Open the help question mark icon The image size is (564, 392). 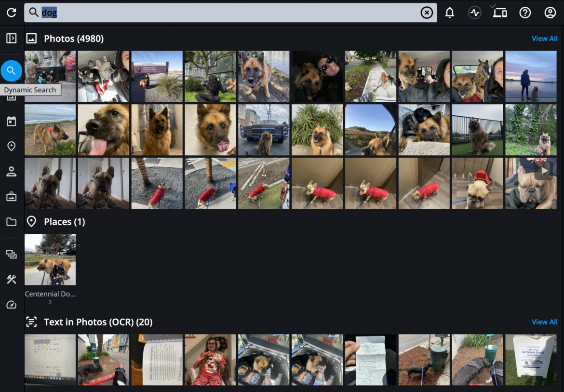click(x=525, y=13)
